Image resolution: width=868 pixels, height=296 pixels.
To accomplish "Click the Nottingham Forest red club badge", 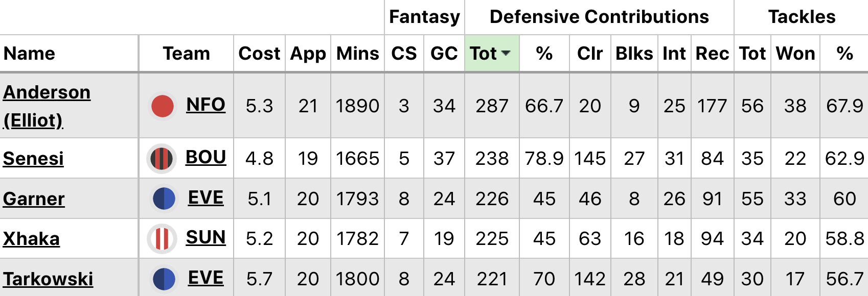I will [163, 106].
